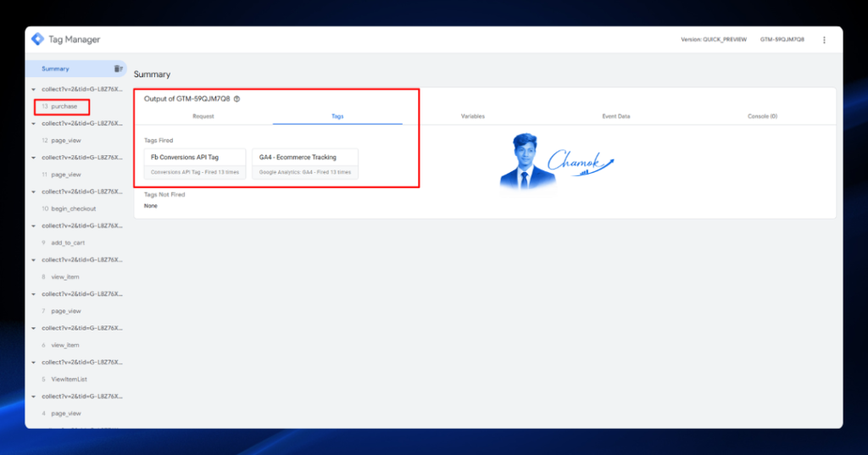The image size is (868, 455).
Task: Select the 11 page_view event
Action: click(61, 175)
